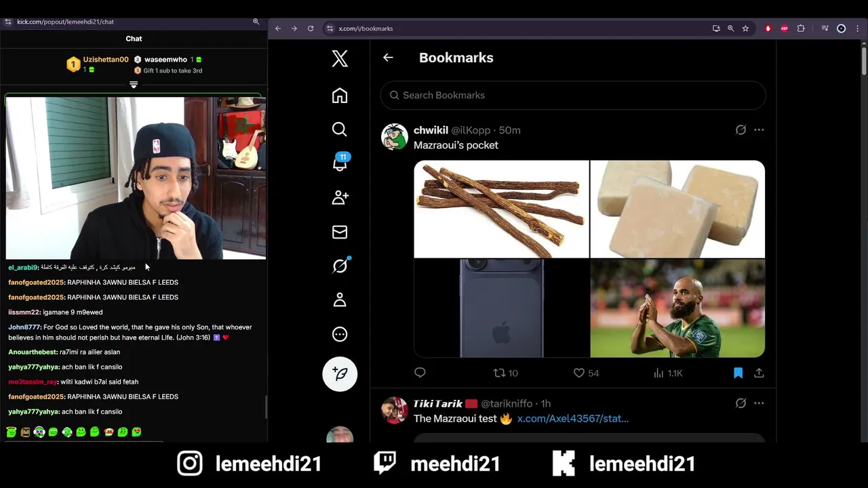Open the red hand extension icon

pos(768,28)
